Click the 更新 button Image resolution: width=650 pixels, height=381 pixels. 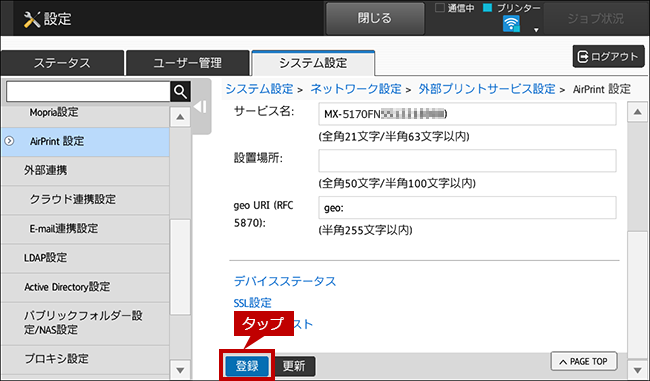click(294, 366)
